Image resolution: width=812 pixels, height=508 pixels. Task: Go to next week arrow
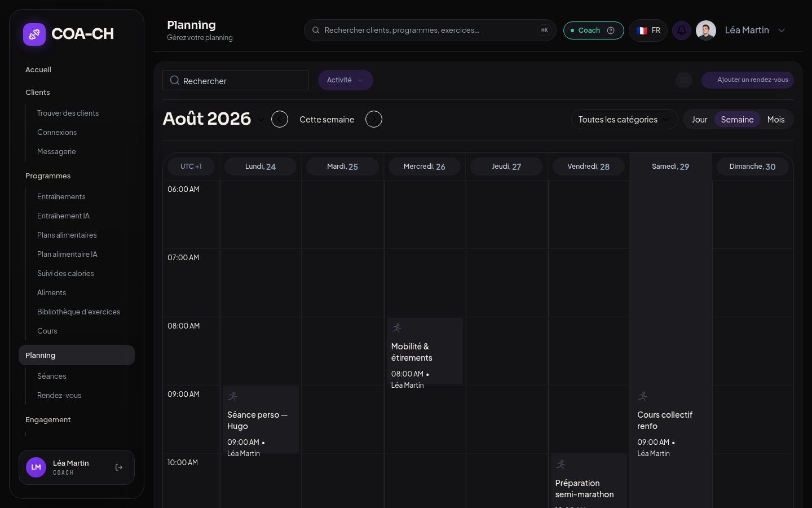[x=374, y=119]
